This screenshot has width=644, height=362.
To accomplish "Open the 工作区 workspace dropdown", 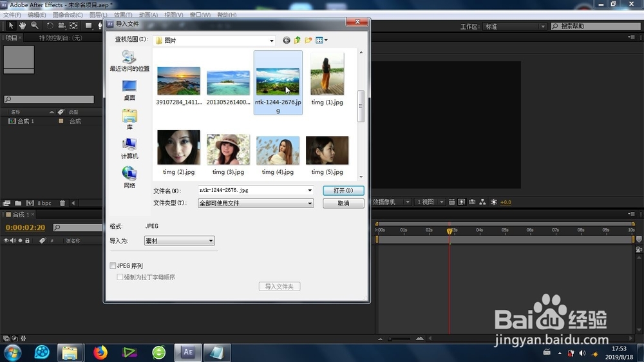I will point(515,26).
